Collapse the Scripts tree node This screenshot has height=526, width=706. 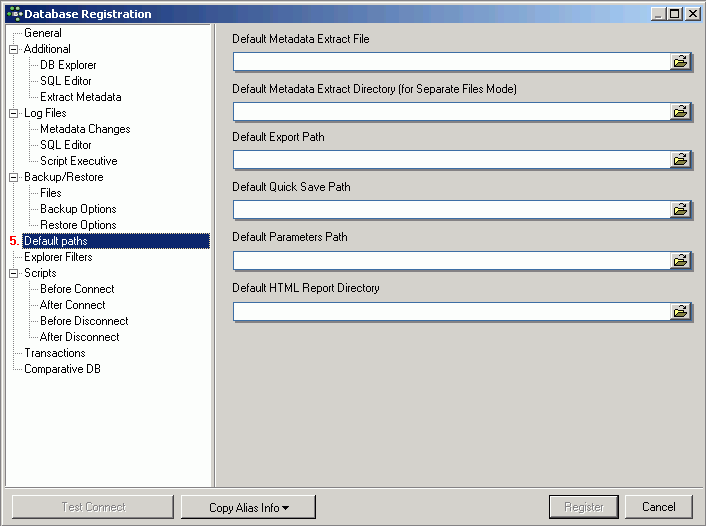[x=14, y=273]
